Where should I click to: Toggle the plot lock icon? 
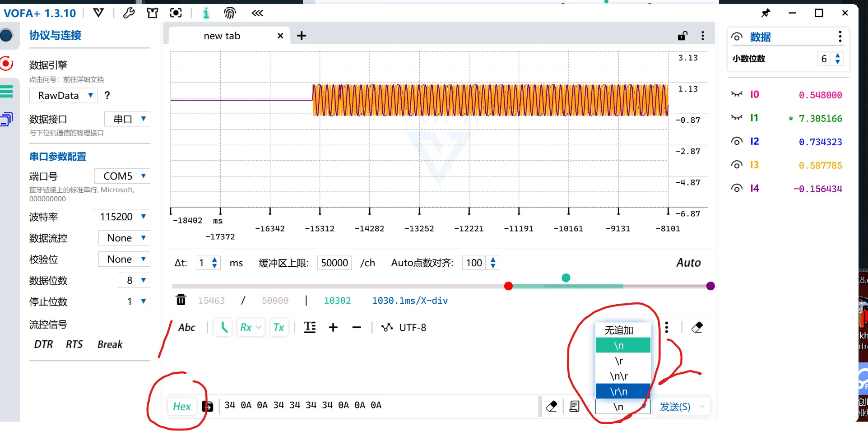[x=682, y=36]
